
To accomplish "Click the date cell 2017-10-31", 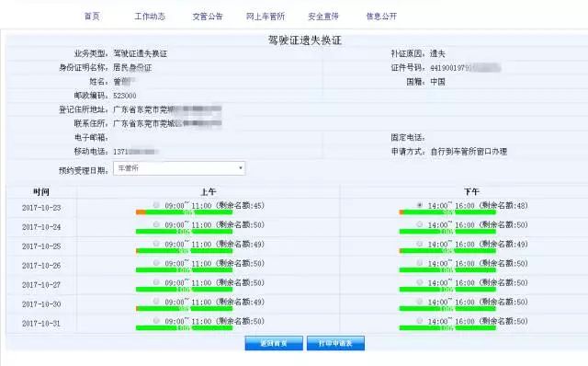I will (41, 324).
